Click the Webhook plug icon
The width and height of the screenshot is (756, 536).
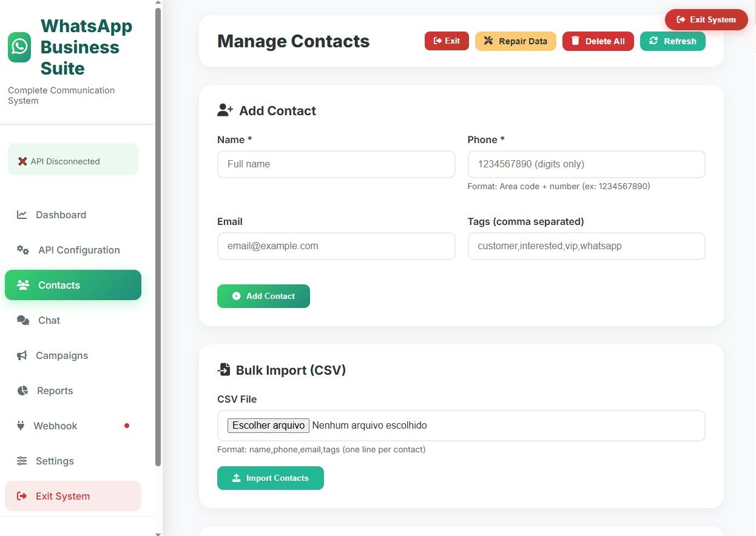[x=21, y=426]
